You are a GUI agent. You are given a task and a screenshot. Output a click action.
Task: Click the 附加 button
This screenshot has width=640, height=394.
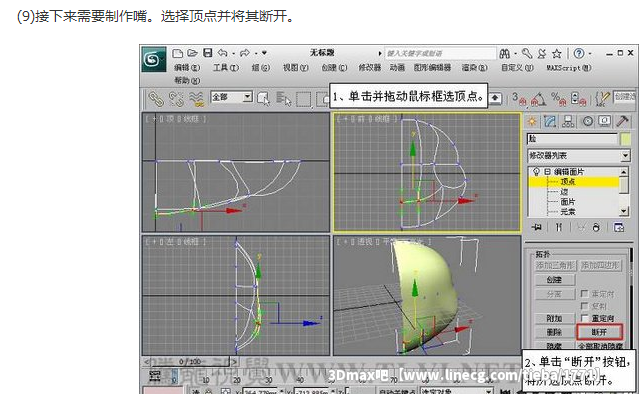[x=554, y=318]
